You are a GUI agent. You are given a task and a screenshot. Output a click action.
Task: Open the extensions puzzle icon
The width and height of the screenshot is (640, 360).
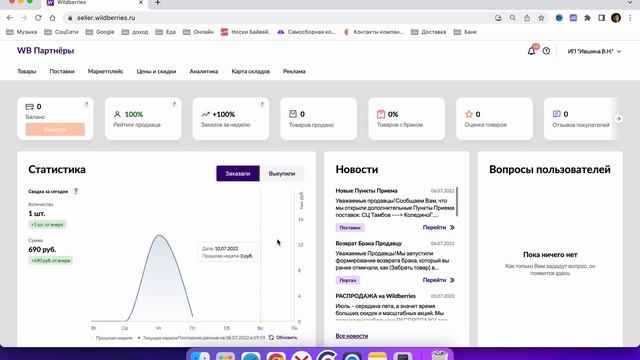(587, 18)
